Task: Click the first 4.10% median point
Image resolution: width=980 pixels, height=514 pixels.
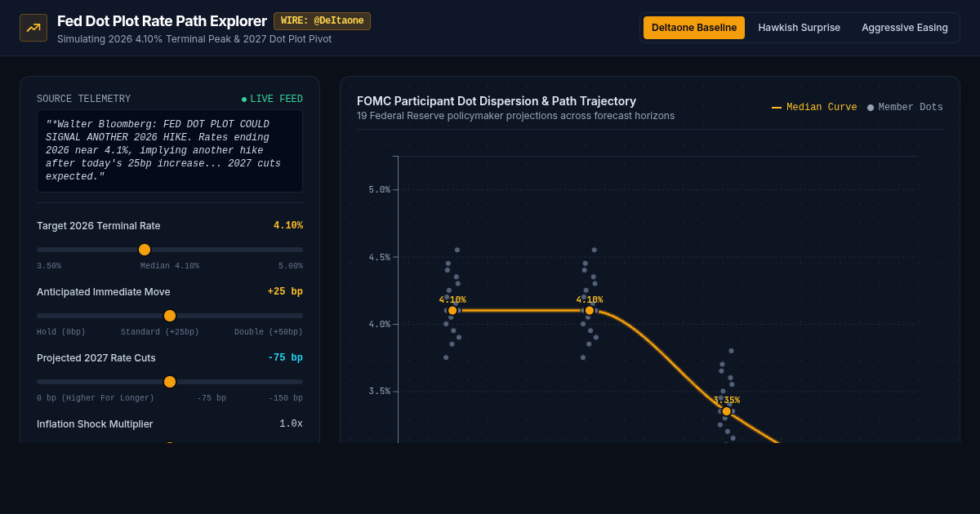Action: [x=452, y=310]
